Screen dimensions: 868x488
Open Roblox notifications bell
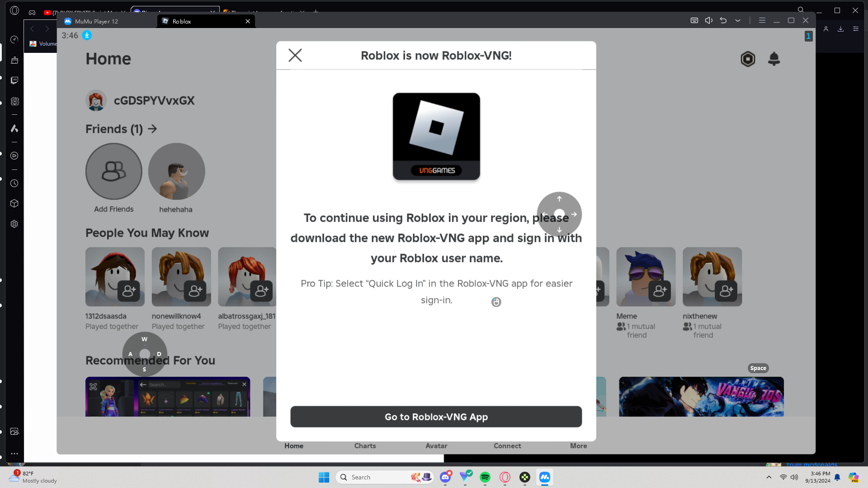pos(774,59)
